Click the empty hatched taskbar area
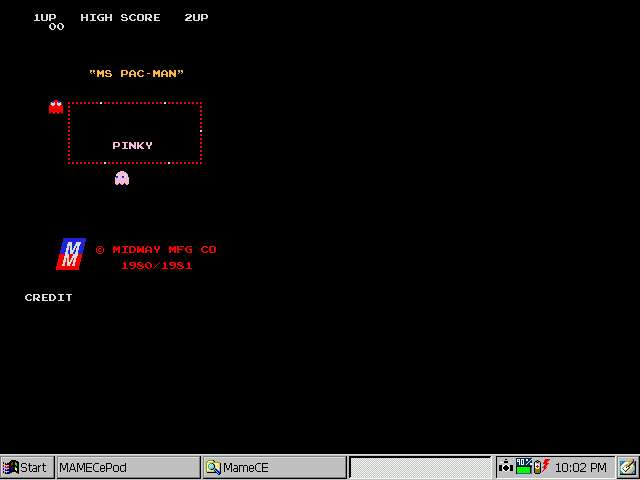Viewport: 640px width, 480px height. (x=420, y=467)
